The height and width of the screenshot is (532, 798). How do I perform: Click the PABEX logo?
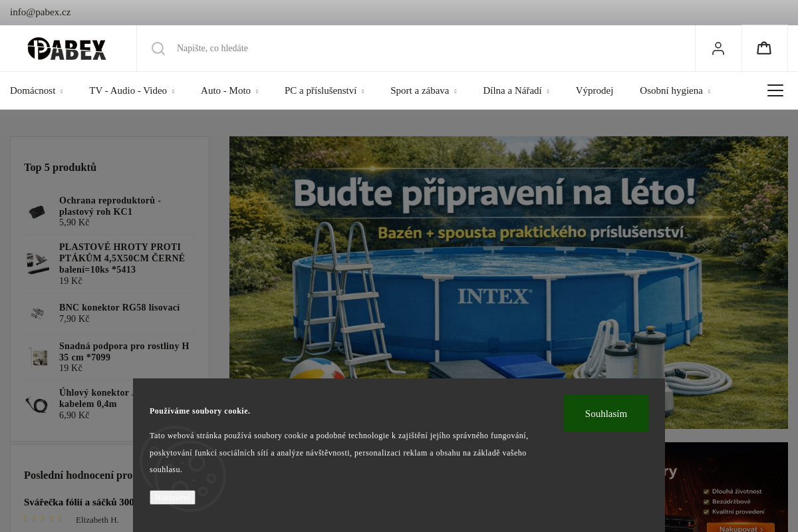tap(67, 49)
